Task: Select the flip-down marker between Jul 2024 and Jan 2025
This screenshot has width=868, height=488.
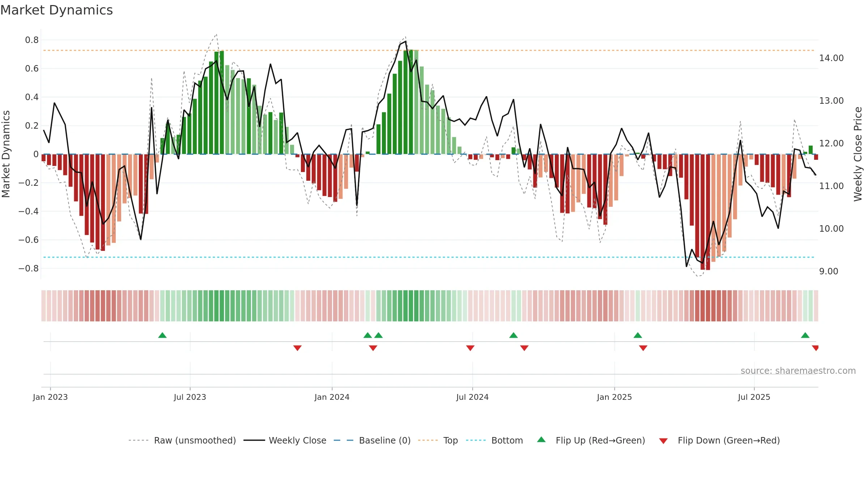Action: tap(524, 348)
